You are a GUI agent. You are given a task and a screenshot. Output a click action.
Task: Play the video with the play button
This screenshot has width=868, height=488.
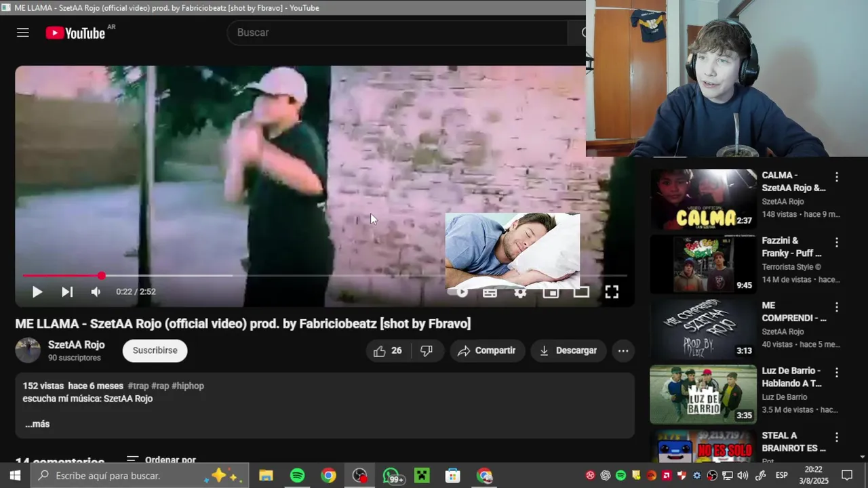pyautogui.click(x=37, y=292)
